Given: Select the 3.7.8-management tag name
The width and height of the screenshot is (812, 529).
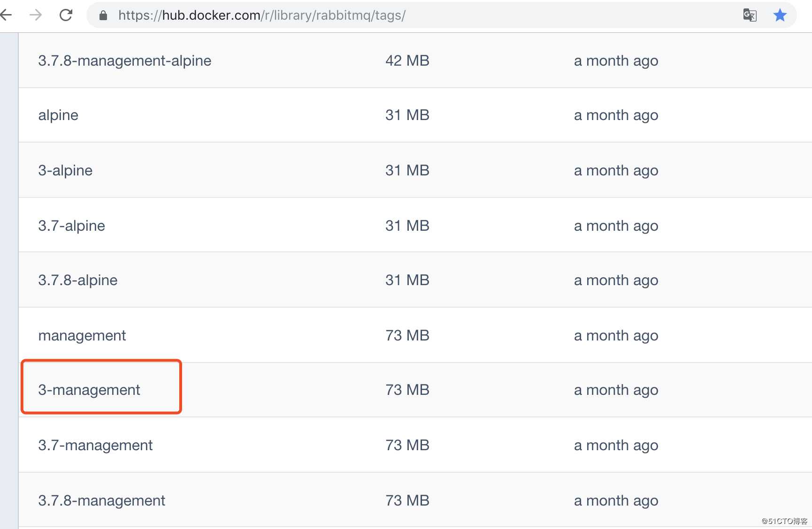Looking at the screenshot, I should coord(102,500).
